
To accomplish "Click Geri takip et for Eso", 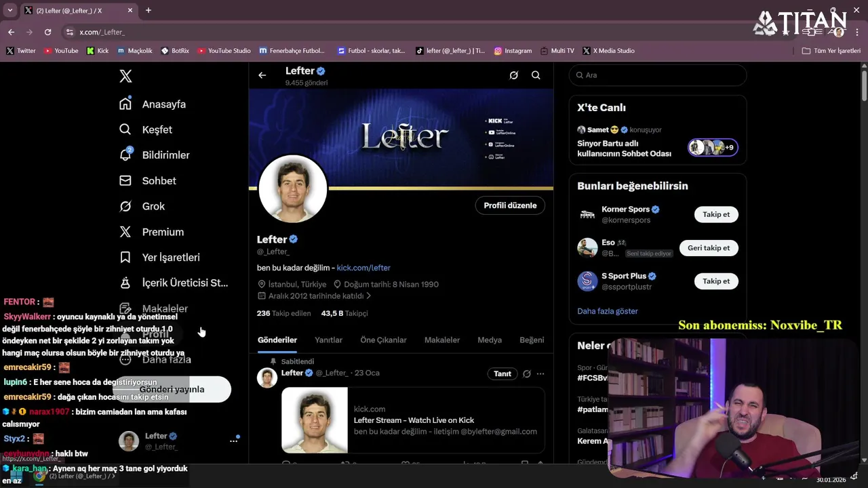I will pos(709,248).
